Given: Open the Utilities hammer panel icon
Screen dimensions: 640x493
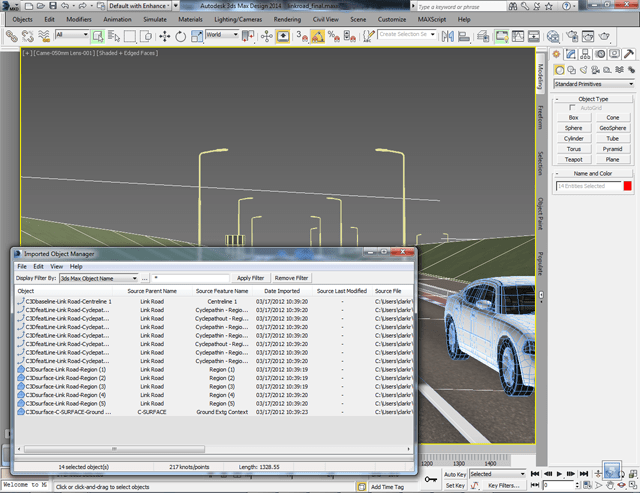Looking at the screenshot, I should [x=630, y=55].
